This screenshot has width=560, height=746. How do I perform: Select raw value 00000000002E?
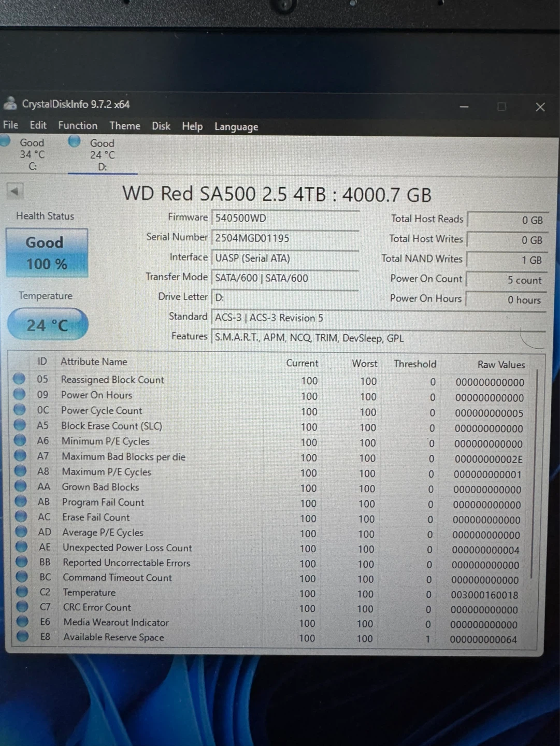[x=489, y=459]
